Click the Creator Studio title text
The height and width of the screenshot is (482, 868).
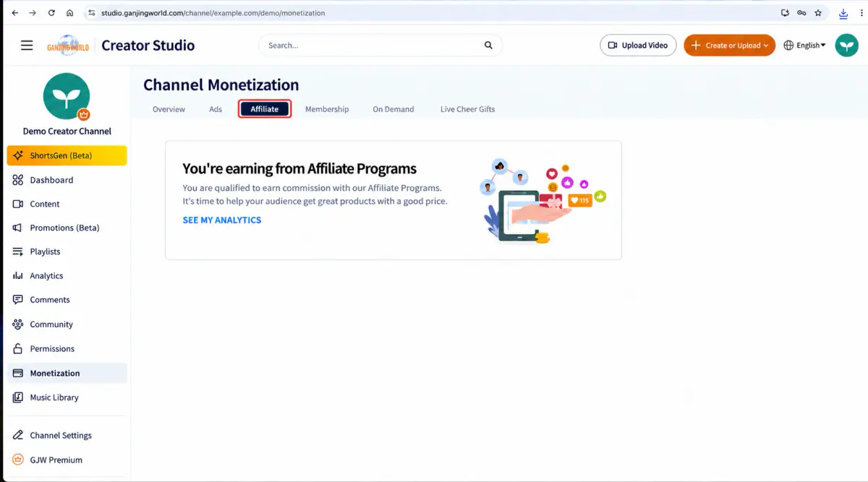(x=148, y=45)
